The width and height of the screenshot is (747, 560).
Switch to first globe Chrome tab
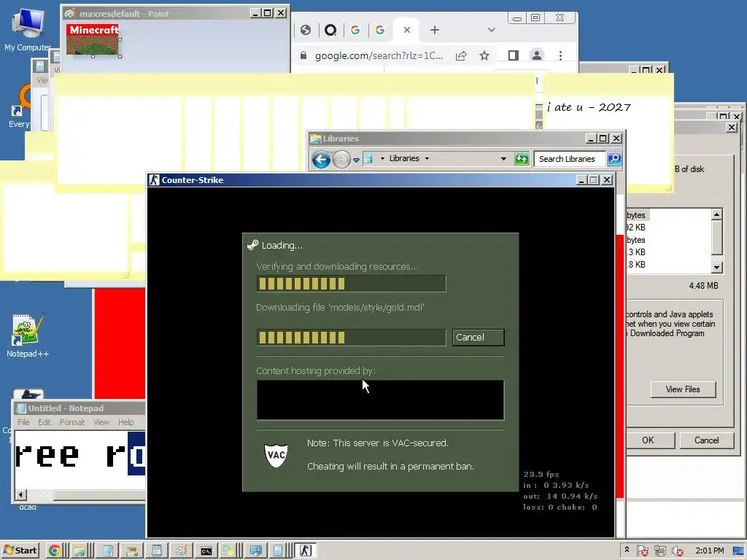(306, 30)
